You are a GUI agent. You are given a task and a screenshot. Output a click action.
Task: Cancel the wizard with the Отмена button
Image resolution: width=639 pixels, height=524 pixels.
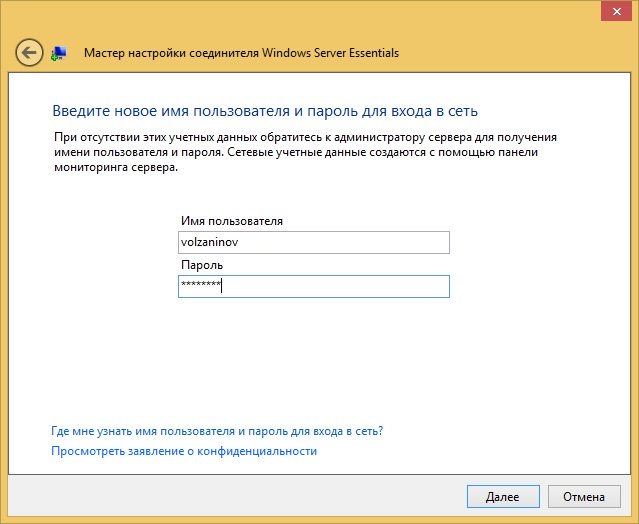[x=584, y=496]
